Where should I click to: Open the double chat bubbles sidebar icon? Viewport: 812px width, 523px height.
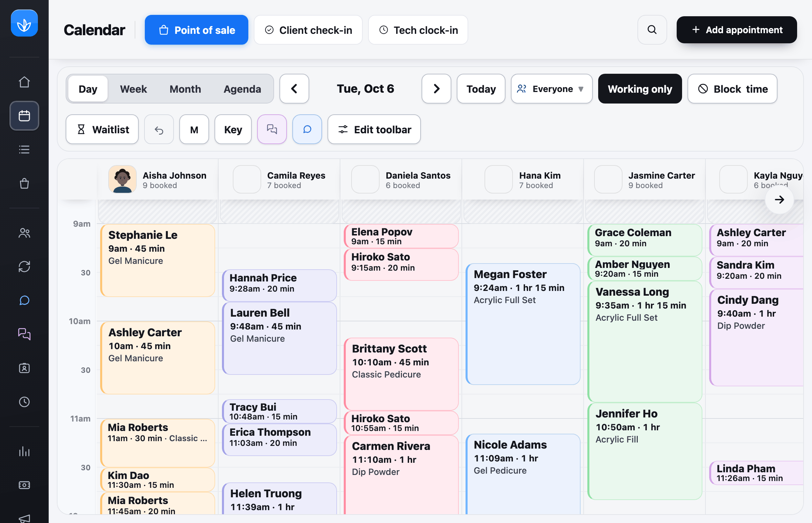tap(24, 334)
